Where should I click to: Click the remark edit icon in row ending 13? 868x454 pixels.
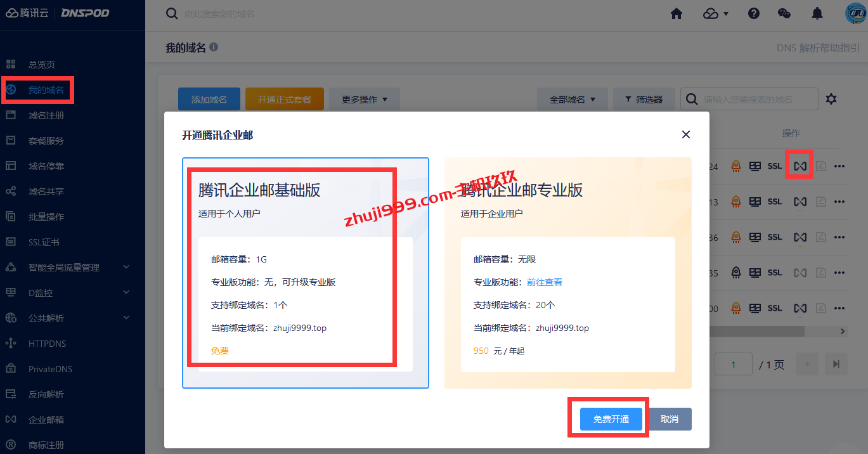[x=821, y=202]
